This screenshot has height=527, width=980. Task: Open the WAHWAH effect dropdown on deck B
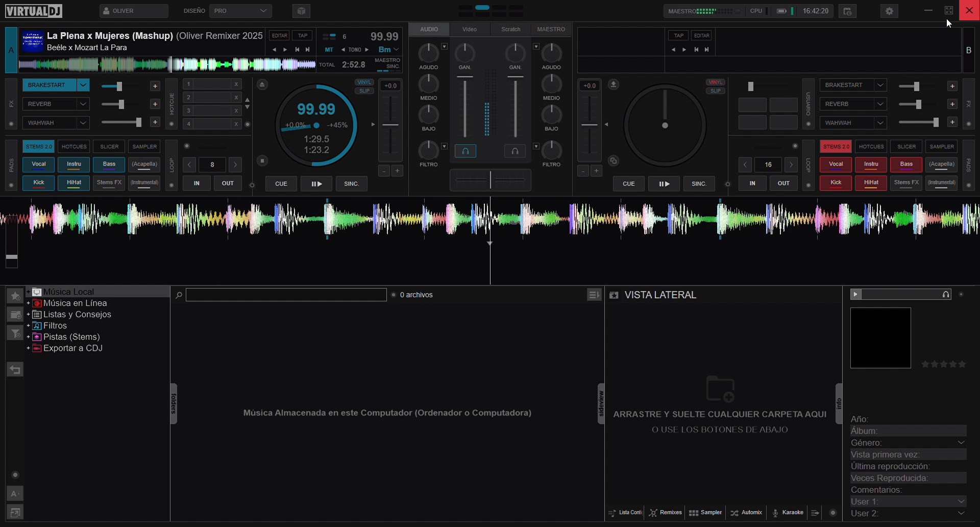tap(880, 123)
